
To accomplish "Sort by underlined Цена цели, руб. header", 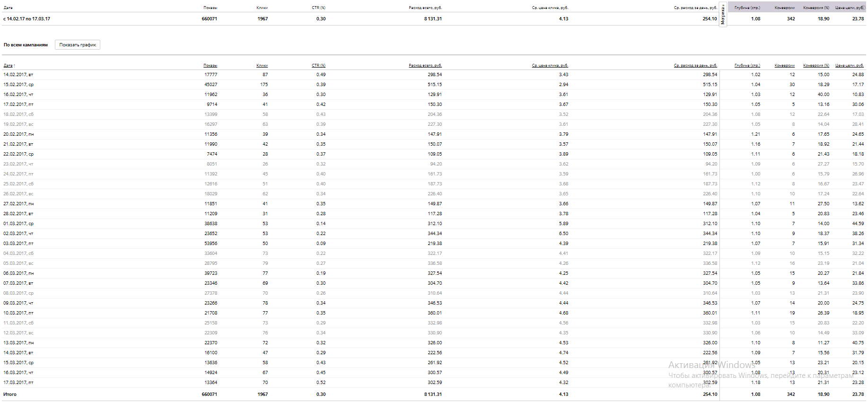I will coord(850,65).
